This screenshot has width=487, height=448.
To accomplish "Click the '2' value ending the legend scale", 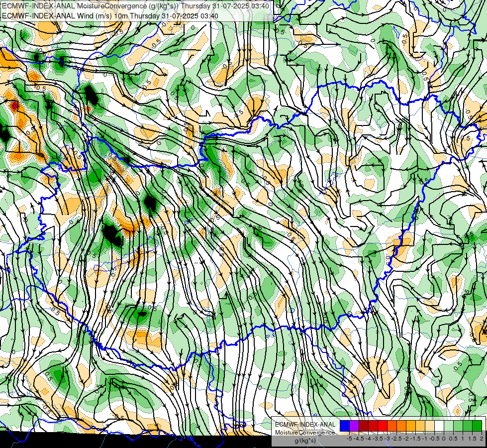I will click(482, 439).
